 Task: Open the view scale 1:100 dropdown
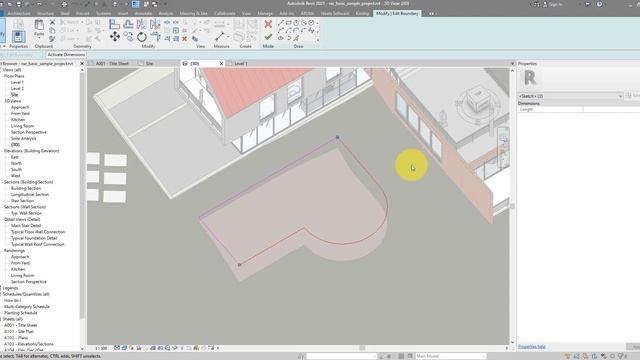click(101, 348)
